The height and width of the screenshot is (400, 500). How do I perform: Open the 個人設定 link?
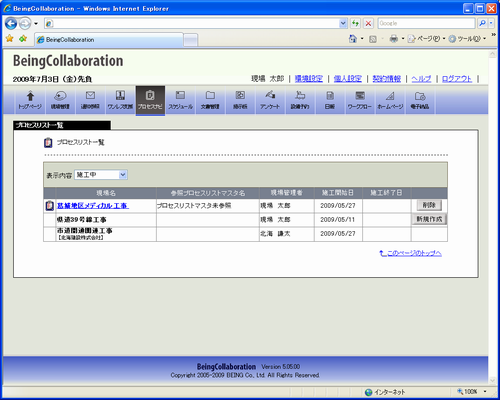click(348, 79)
